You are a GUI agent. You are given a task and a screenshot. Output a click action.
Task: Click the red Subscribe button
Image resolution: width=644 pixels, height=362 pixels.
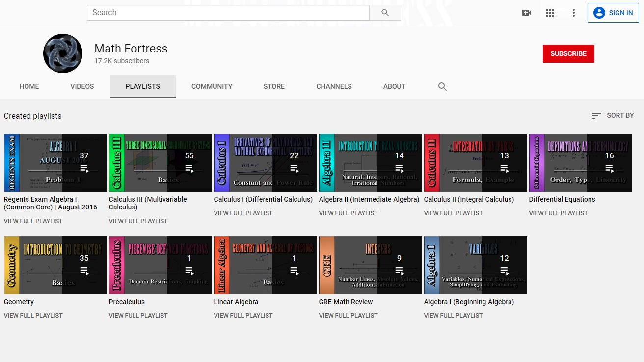coord(568,53)
